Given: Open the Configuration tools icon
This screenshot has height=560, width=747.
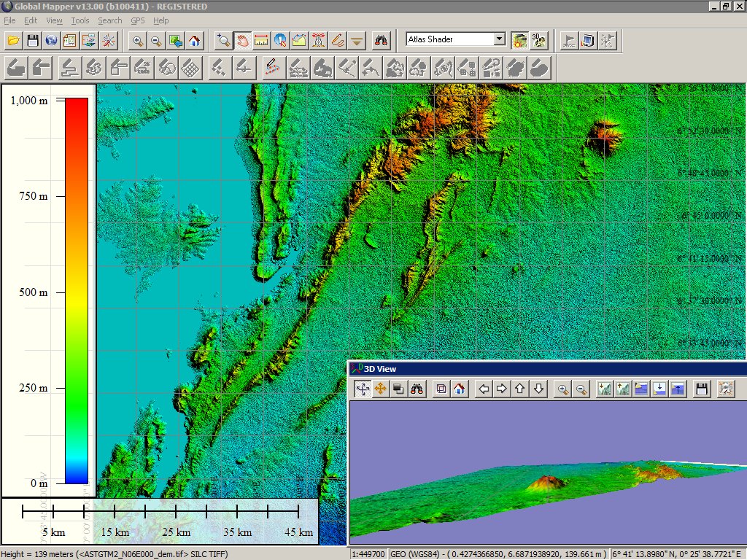Looking at the screenshot, I should [109, 40].
